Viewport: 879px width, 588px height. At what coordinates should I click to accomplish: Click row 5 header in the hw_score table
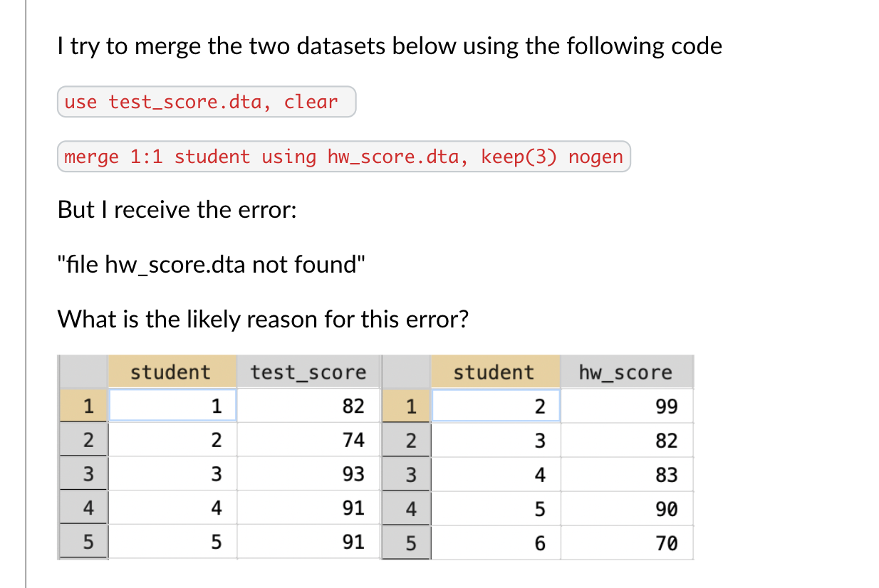[407, 542]
